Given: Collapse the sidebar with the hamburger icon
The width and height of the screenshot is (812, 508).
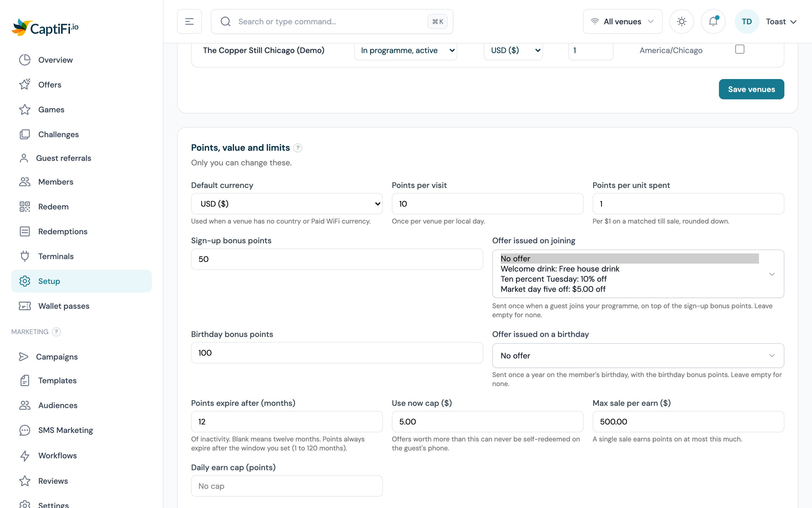Looking at the screenshot, I should click(x=189, y=21).
